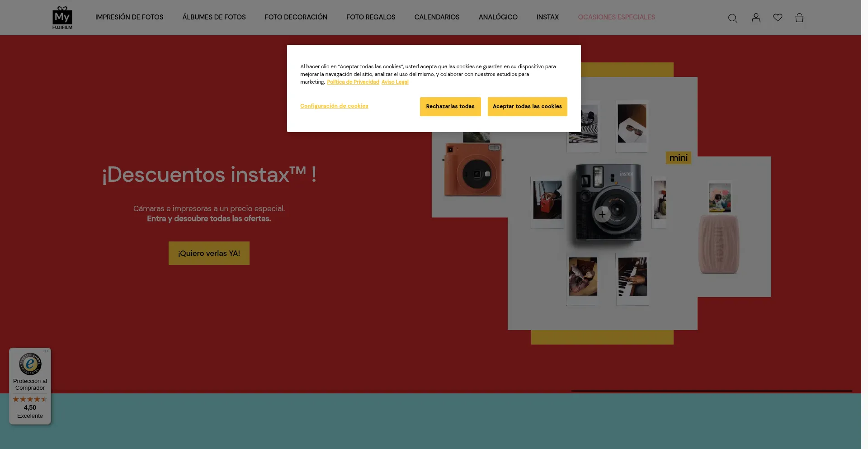Expand the Foto Decoración menu

coord(296,17)
